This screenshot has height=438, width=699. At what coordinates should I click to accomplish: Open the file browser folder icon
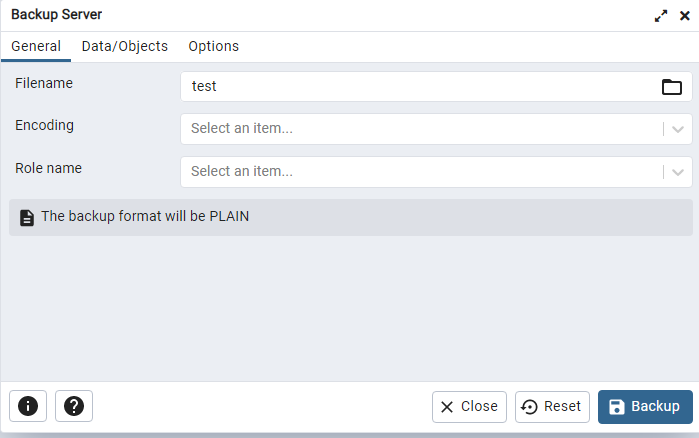pyautogui.click(x=672, y=87)
